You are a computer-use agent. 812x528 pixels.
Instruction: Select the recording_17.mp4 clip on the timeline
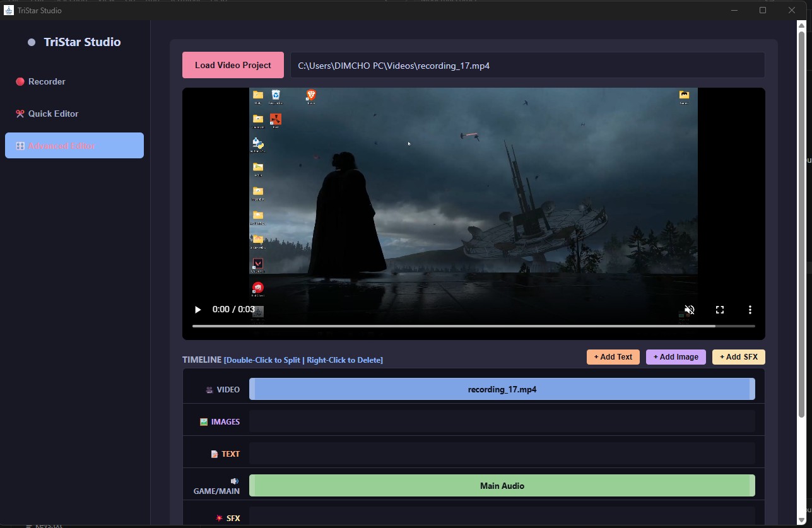(x=502, y=389)
